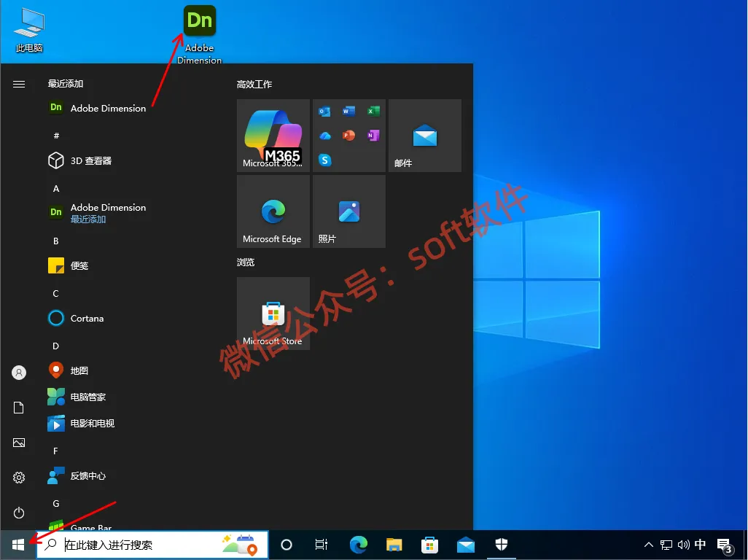Launch Edge from taskbar
Screen dimensions: 748x560
[x=358, y=545]
